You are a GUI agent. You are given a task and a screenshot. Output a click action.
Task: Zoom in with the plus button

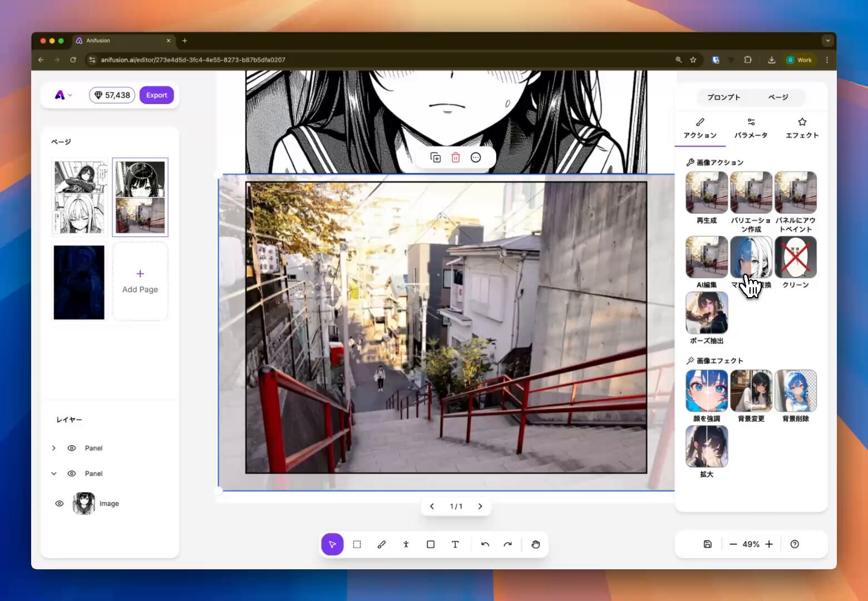coord(769,544)
